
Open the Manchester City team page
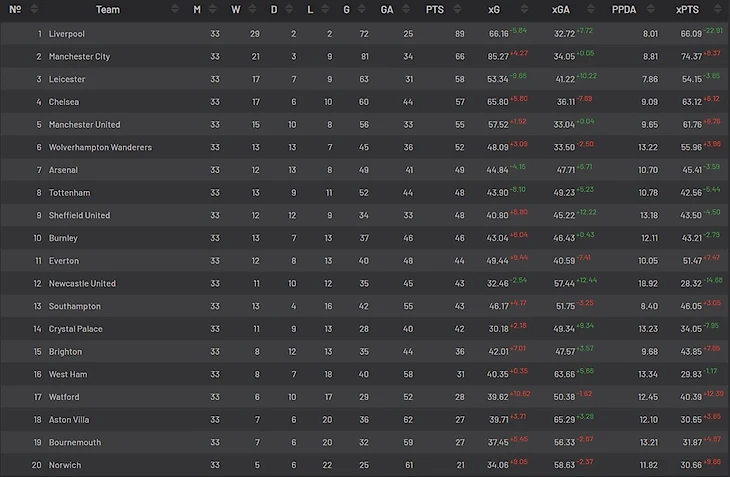(79, 57)
